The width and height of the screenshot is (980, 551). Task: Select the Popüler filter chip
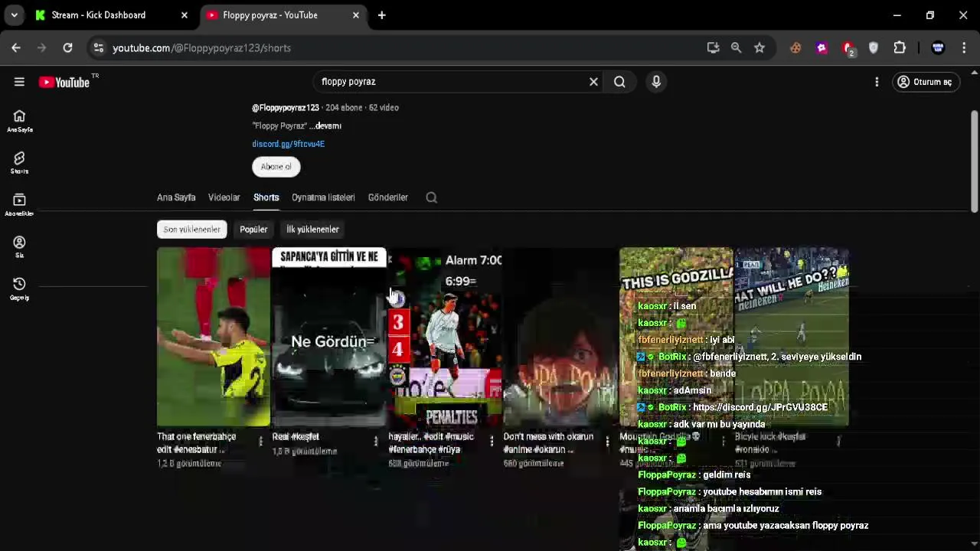tap(253, 230)
